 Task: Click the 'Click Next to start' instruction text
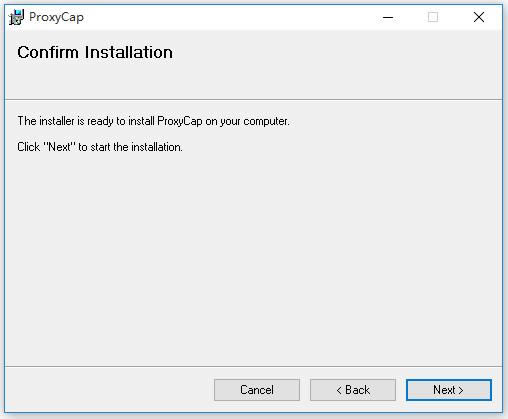coord(100,147)
